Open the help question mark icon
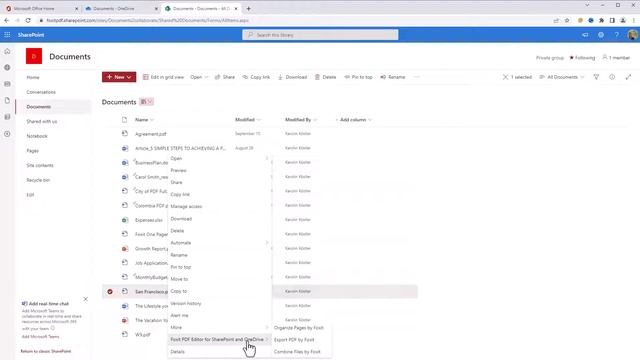640x360 pixels. click(x=617, y=35)
